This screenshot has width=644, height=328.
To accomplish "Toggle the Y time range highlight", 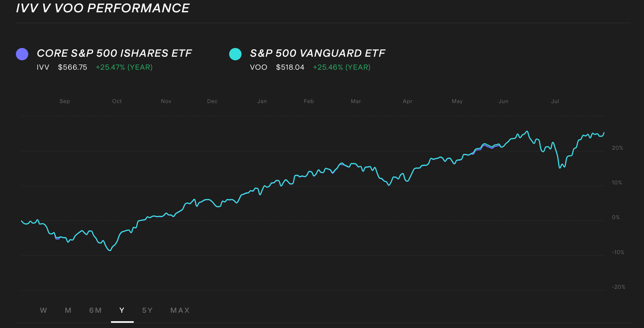I will point(122,310).
